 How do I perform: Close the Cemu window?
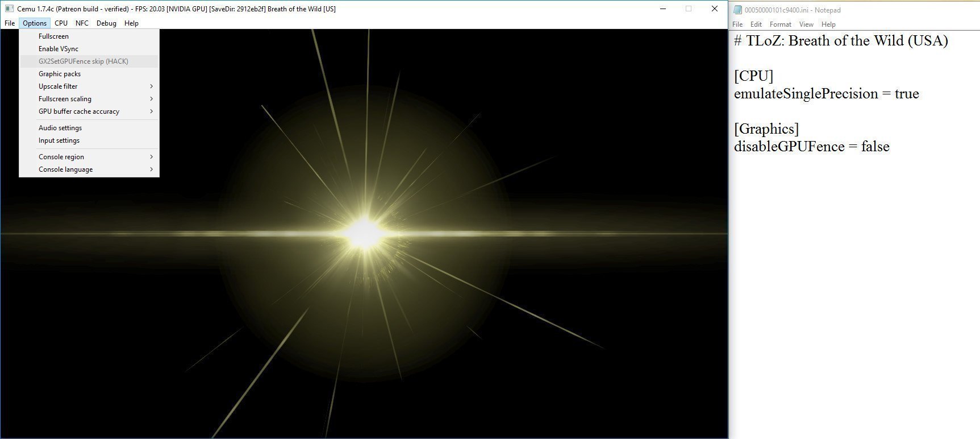(x=715, y=9)
